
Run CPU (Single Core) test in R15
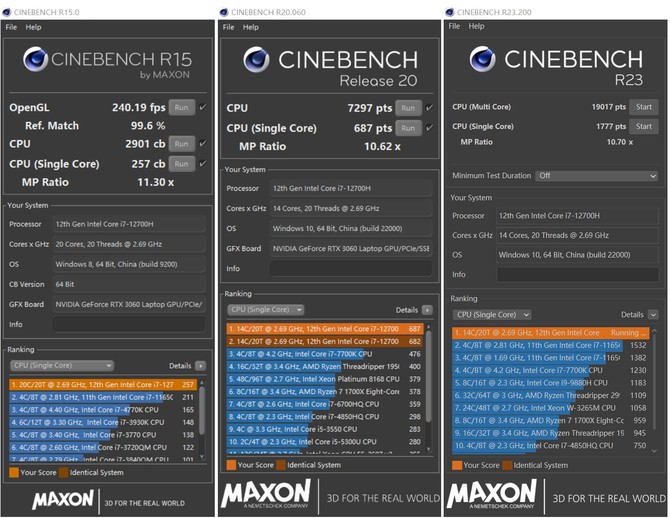click(182, 164)
